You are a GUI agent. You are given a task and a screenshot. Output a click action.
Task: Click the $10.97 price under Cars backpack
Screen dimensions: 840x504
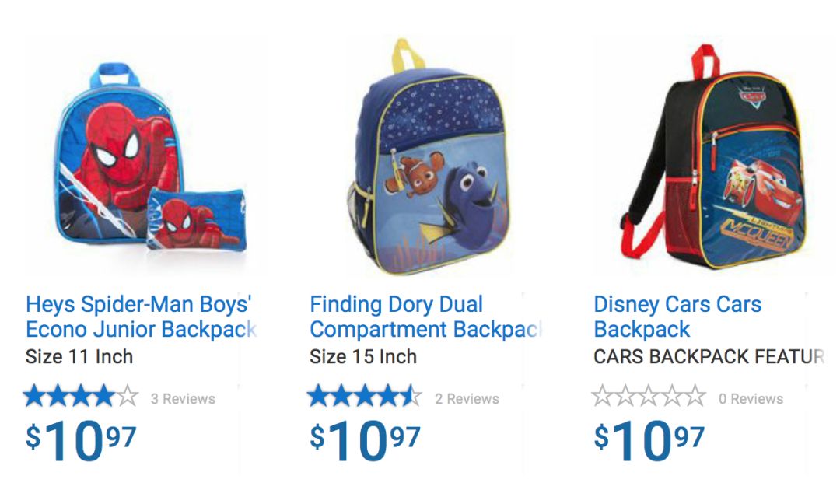[649, 440]
